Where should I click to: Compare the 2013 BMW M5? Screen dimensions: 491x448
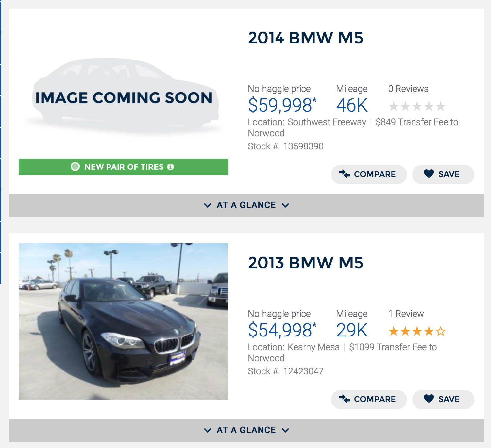(x=369, y=399)
